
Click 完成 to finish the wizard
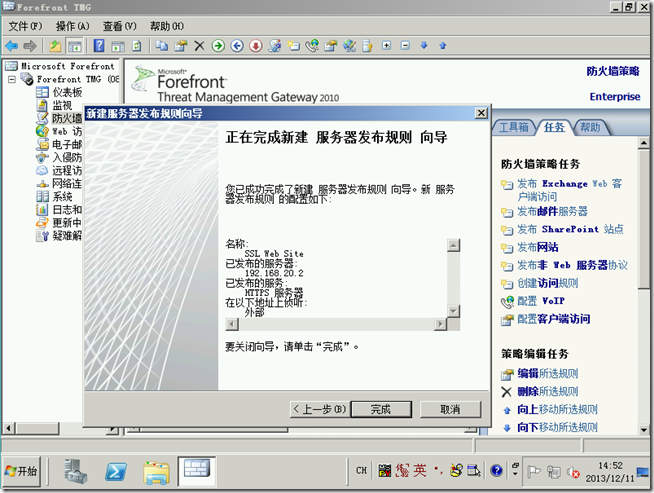click(381, 409)
